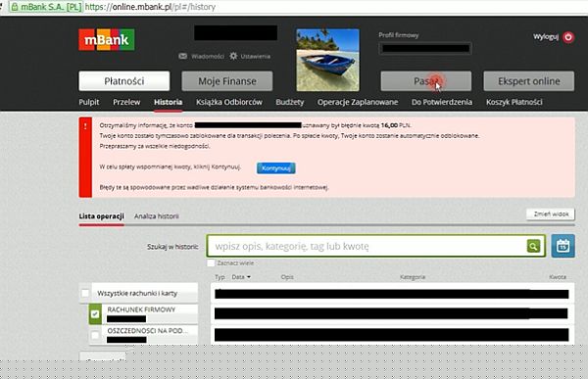Click the beach boat profile picture

coord(327,60)
